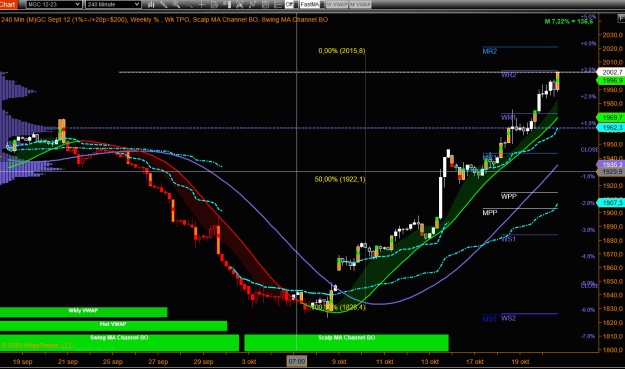
Task: Click the 13 okt date label
Action: (430, 362)
